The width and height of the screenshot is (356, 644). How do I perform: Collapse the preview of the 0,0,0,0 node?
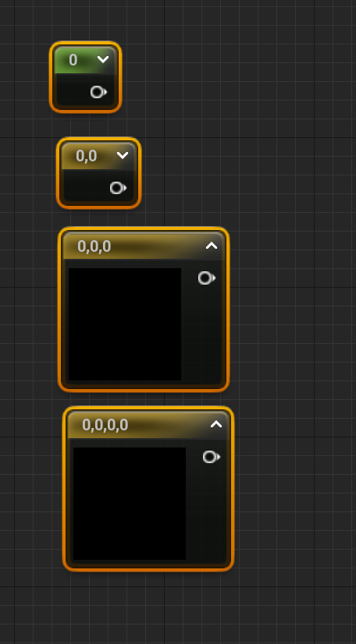(x=216, y=424)
